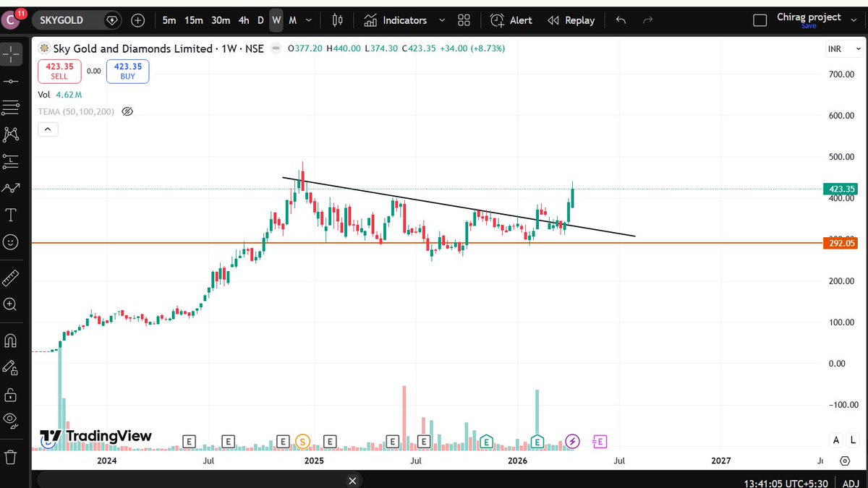Create a new Alert
Viewport: 868px width, 488px height.
click(511, 20)
